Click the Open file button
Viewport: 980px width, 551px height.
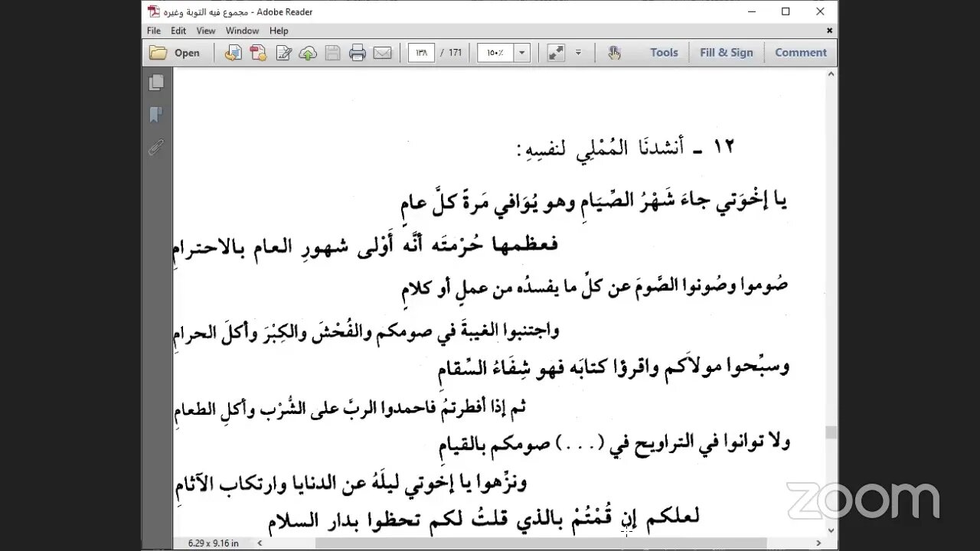175,53
